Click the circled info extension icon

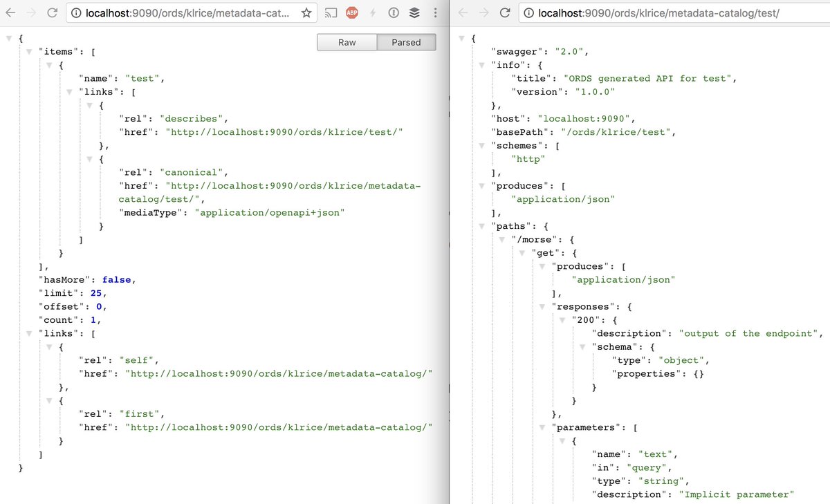tap(393, 12)
